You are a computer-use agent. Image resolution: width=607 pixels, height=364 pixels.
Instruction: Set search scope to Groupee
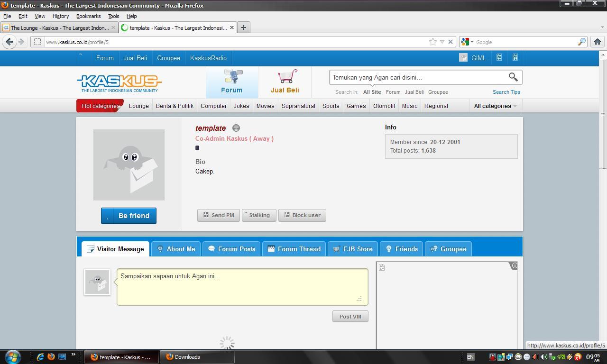click(x=438, y=92)
